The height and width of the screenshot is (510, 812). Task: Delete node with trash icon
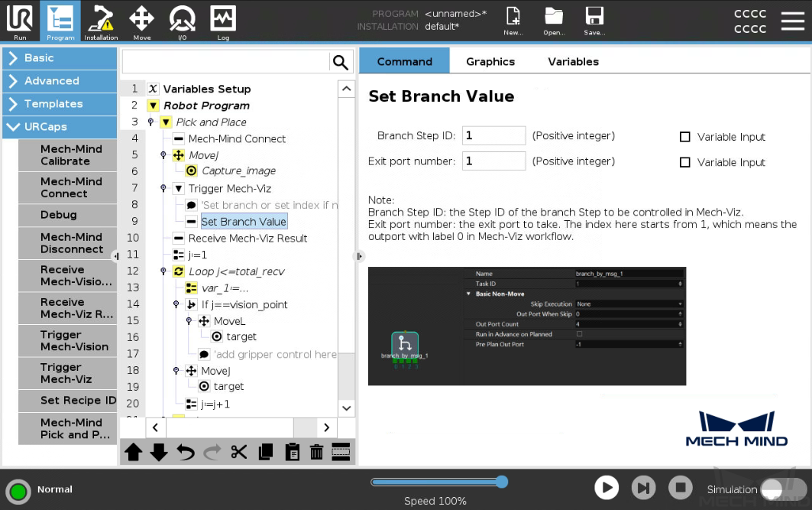point(316,452)
